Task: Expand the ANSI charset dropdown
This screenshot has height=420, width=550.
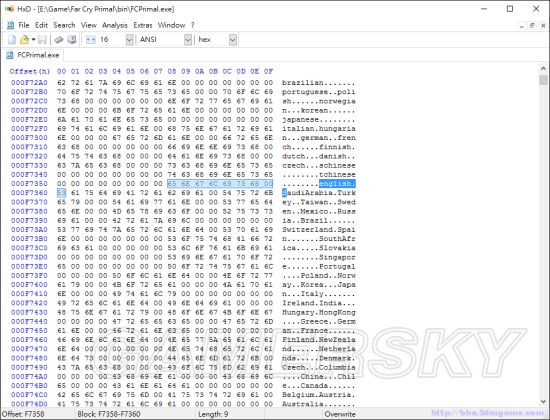Action: point(188,40)
